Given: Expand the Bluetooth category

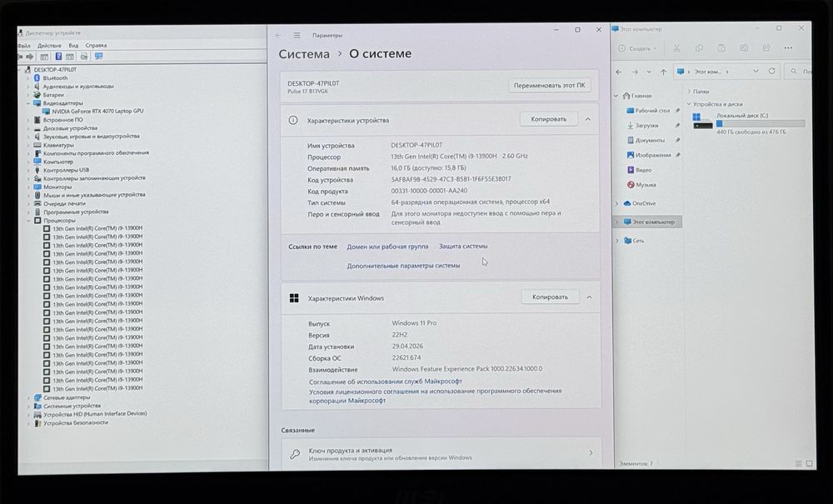Looking at the screenshot, I should (x=28, y=78).
